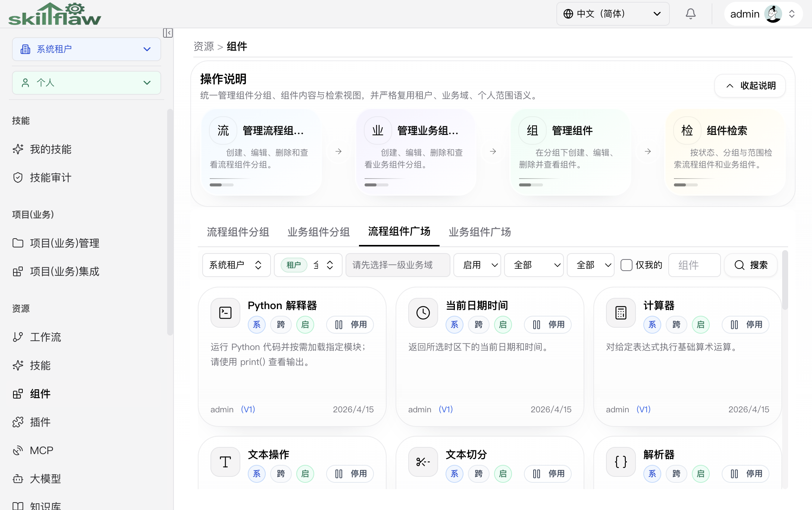812x510 pixels.
Task: Click 收起说明 button
Action: (750, 86)
